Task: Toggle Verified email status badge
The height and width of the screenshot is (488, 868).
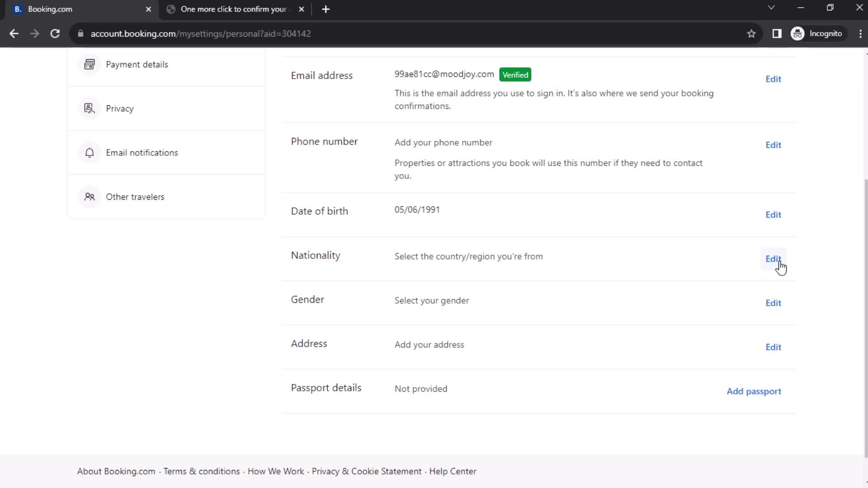Action: point(515,75)
